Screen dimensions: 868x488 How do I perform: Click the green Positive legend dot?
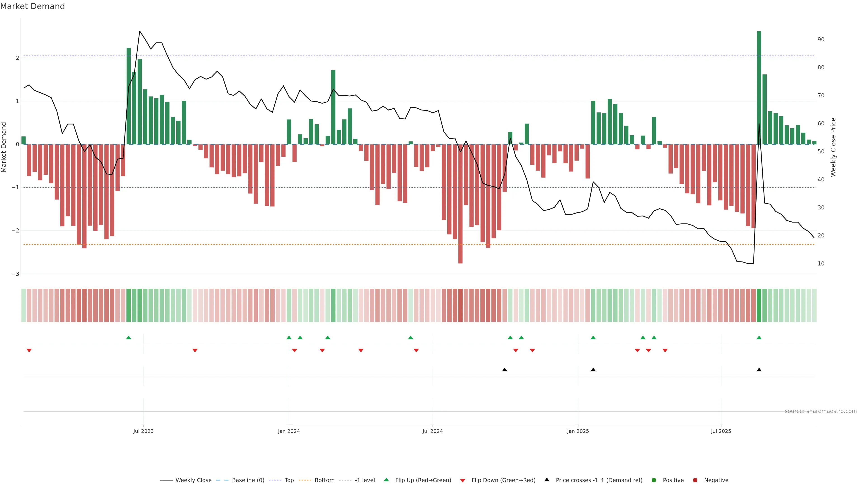click(654, 480)
